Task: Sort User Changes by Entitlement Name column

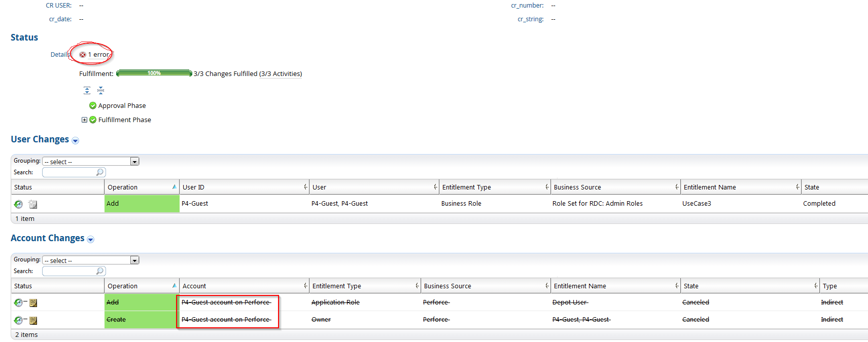Action: tap(741, 187)
